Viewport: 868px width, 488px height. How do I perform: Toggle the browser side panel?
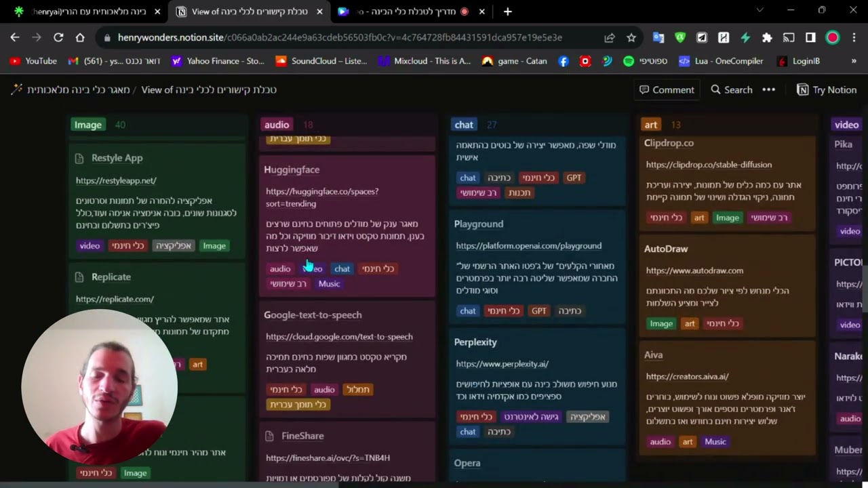[x=810, y=37]
